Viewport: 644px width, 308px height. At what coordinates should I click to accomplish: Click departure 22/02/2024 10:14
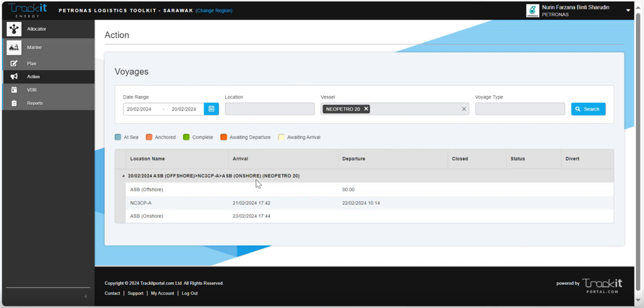click(361, 203)
